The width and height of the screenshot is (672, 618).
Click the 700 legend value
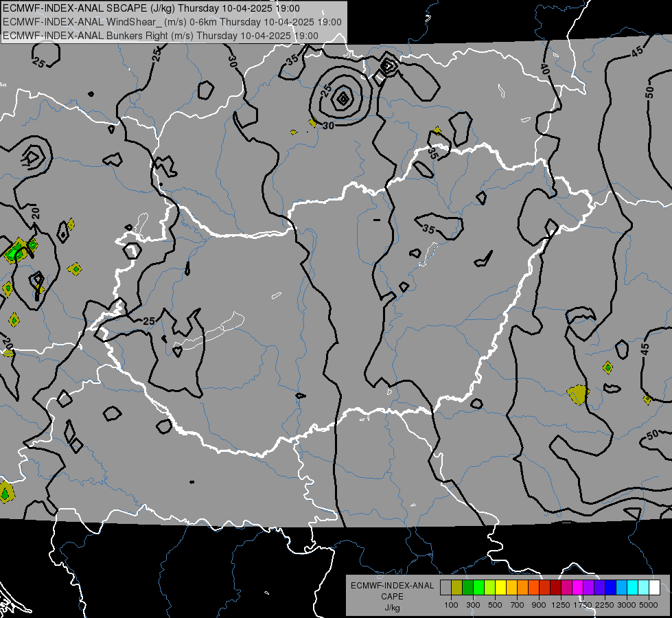coord(518,605)
